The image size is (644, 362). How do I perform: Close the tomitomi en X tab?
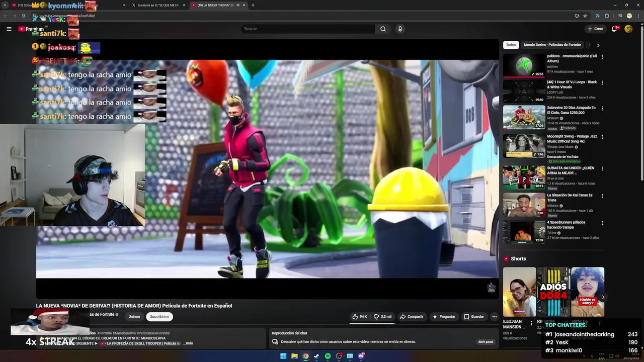tap(184, 5)
